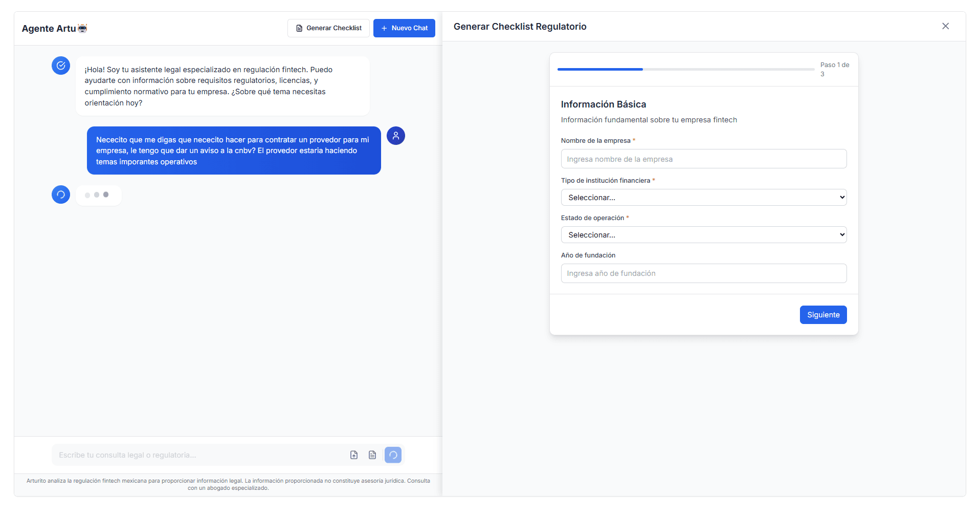Click the user avatar icon

396,136
